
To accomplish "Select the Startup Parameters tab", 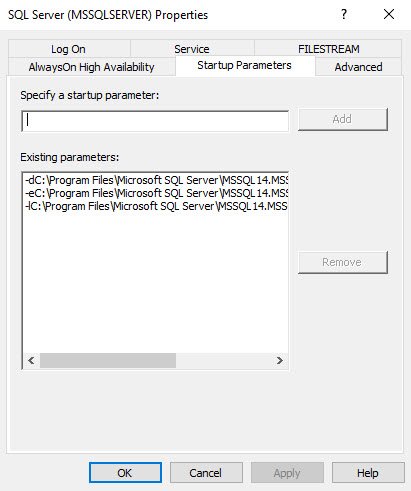I will pos(245,65).
